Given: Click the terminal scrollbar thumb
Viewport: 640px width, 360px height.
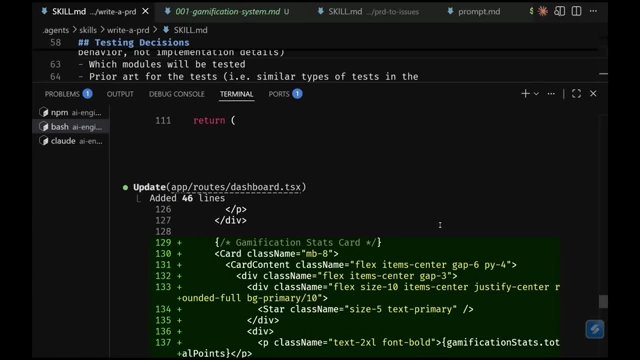Looking at the screenshot, I should (x=603, y=301).
